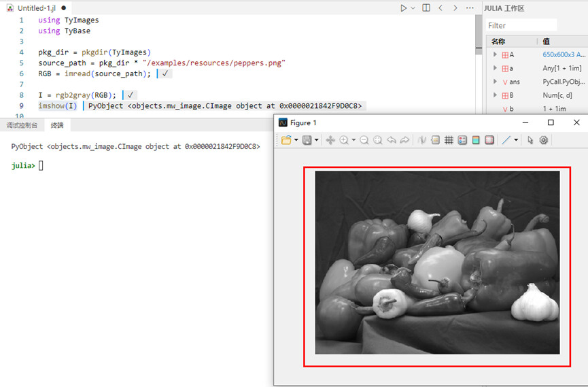Switch to the 终端 tab

click(x=57, y=125)
